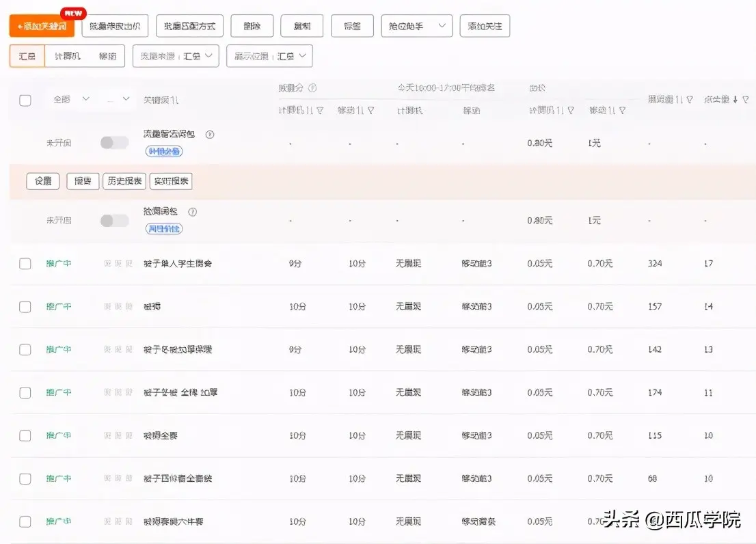Click the orange 添加关键词 button
This screenshot has width=756, height=544.
(42, 26)
